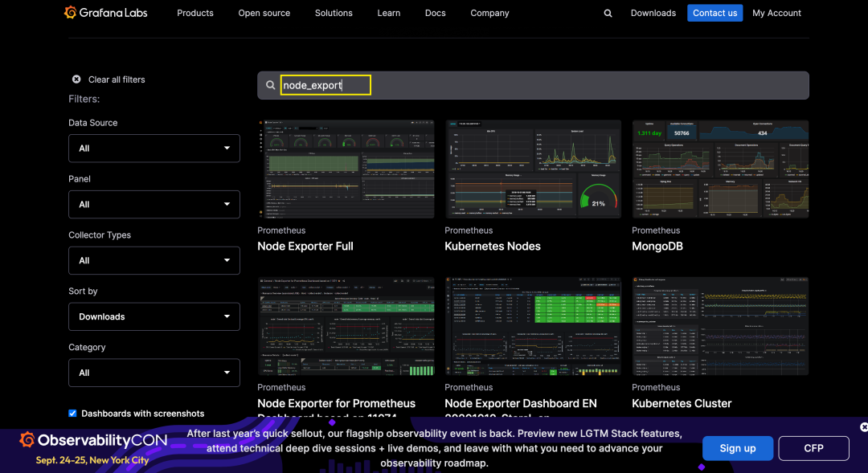The height and width of the screenshot is (473, 868).
Task: Open the Data Source dropdown
Action: coord(154,149)
